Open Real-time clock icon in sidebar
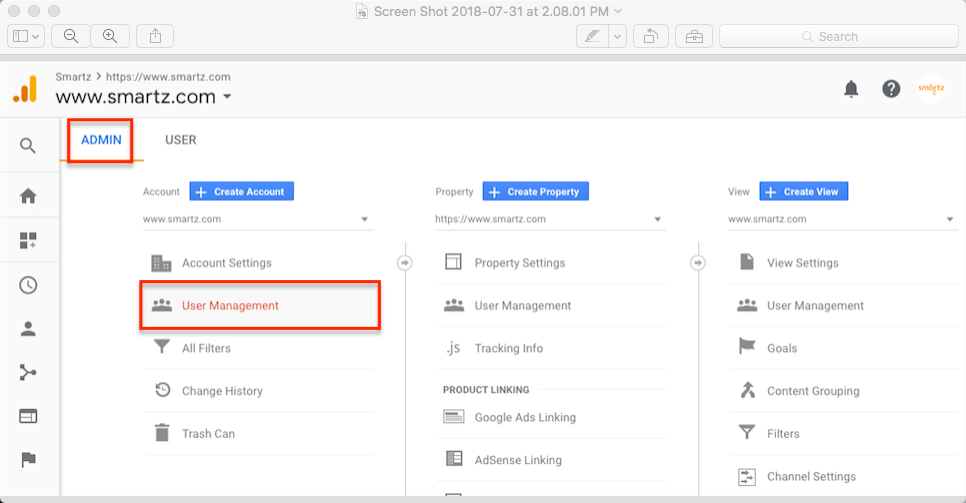Image resolution: width=966 pixels, height=503 pixels. (28, 285)
